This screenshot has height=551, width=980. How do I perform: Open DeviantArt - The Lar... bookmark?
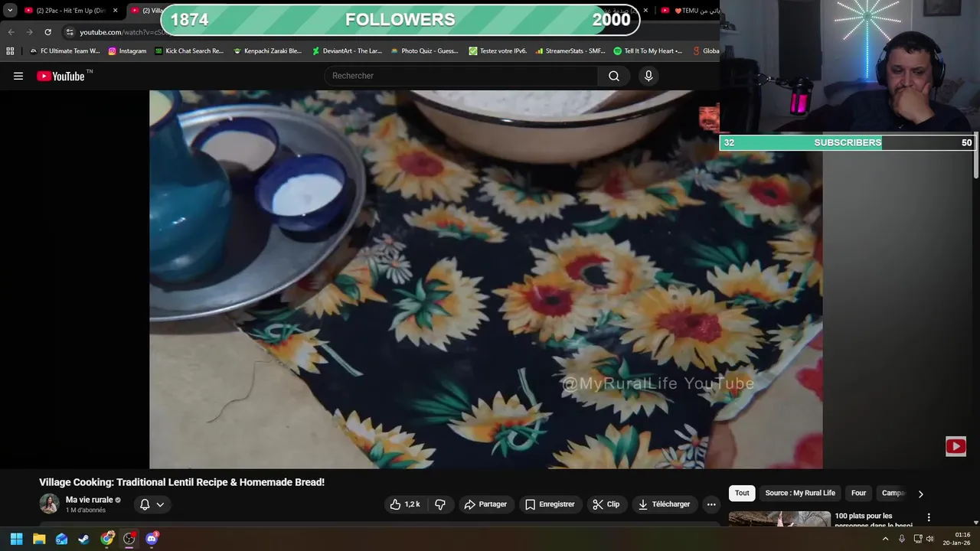[347, 51]
